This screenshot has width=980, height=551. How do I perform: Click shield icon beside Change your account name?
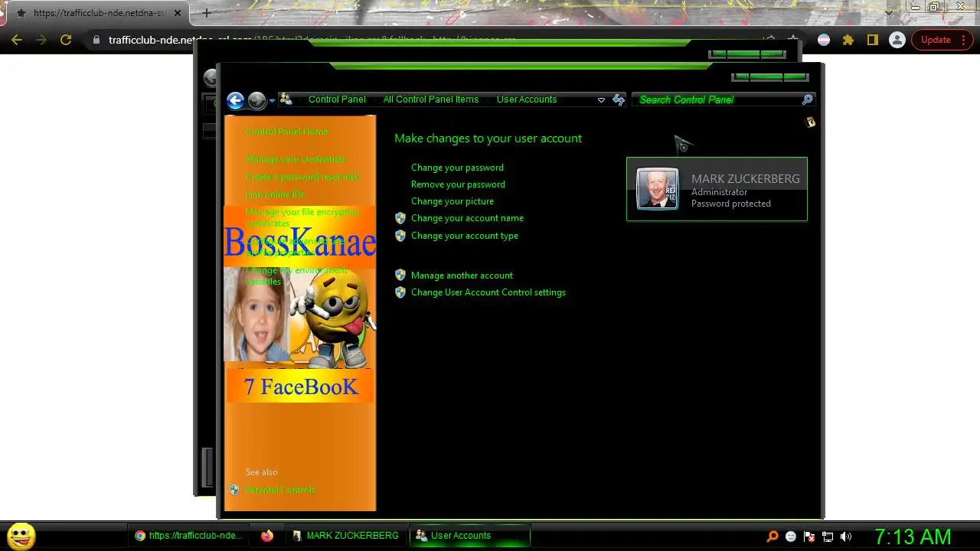tap(400, 218)
